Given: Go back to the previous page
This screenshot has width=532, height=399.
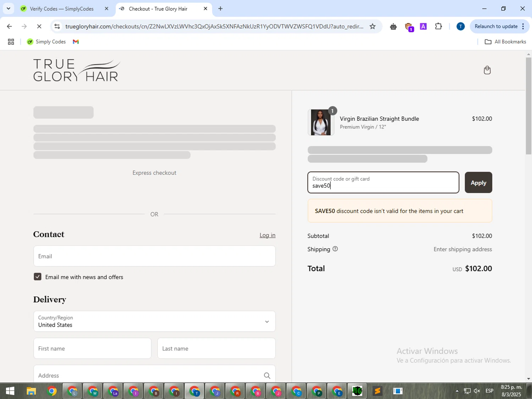Looking at the screenshot, I should pyautogui.click(x=9, y=26).
